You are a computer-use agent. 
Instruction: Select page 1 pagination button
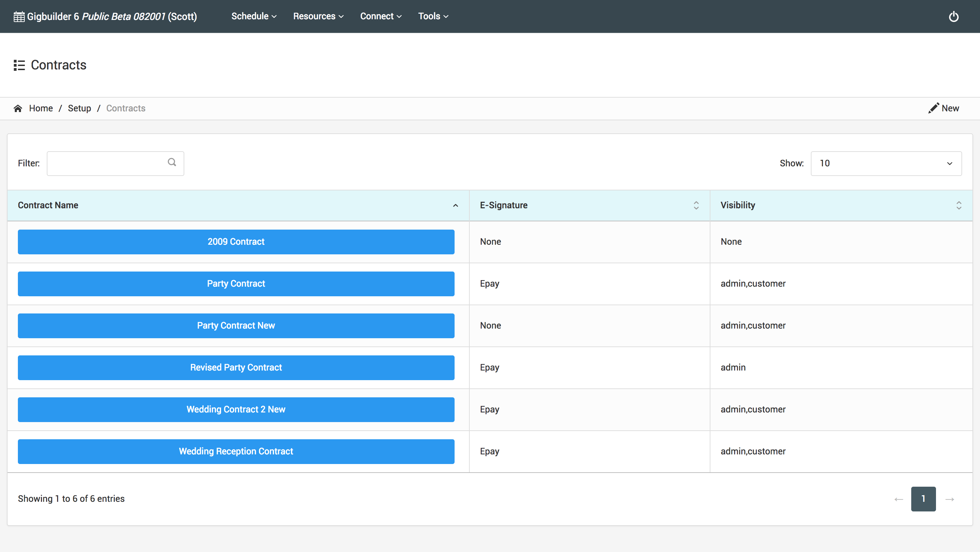[923, 499]
